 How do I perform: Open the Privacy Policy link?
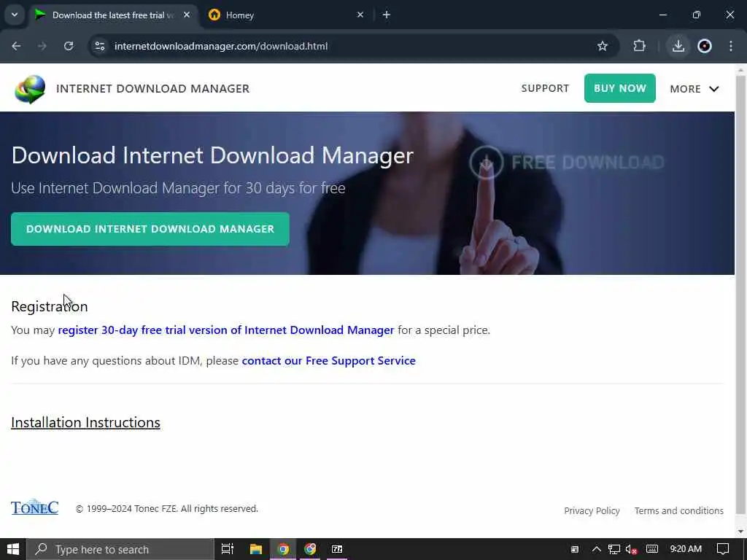(x=592, y=510)
